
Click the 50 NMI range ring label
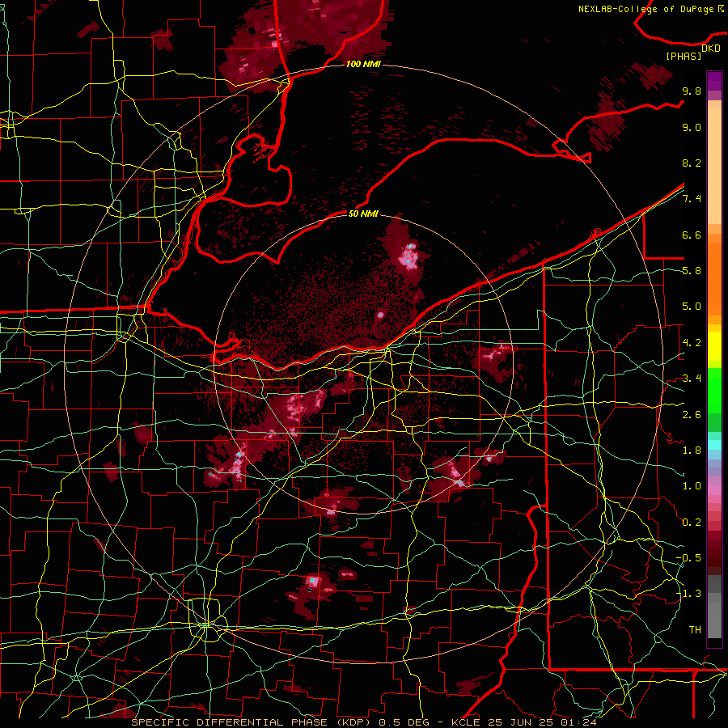pyautogui.click(x=363, y=214)
